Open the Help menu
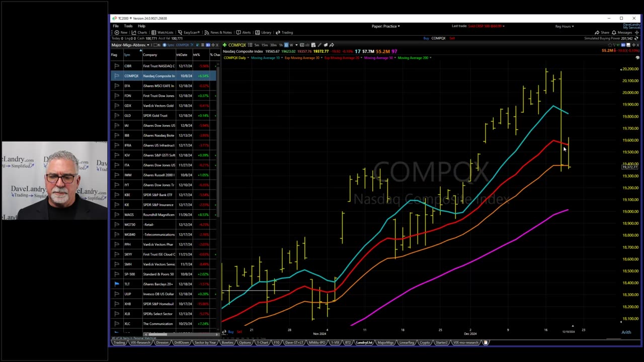This screenshot has width=644, height=362. coord(141,26)
